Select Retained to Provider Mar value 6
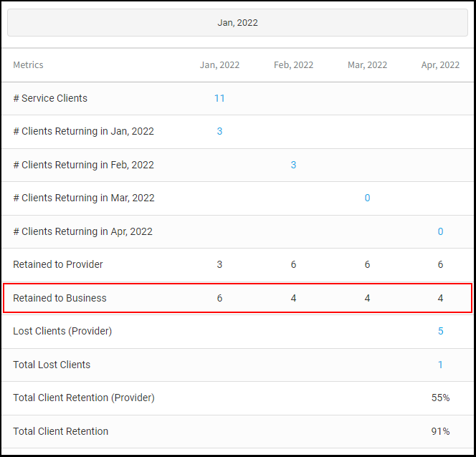This screenshot has width=476, height=457. (x=367, y=264)
